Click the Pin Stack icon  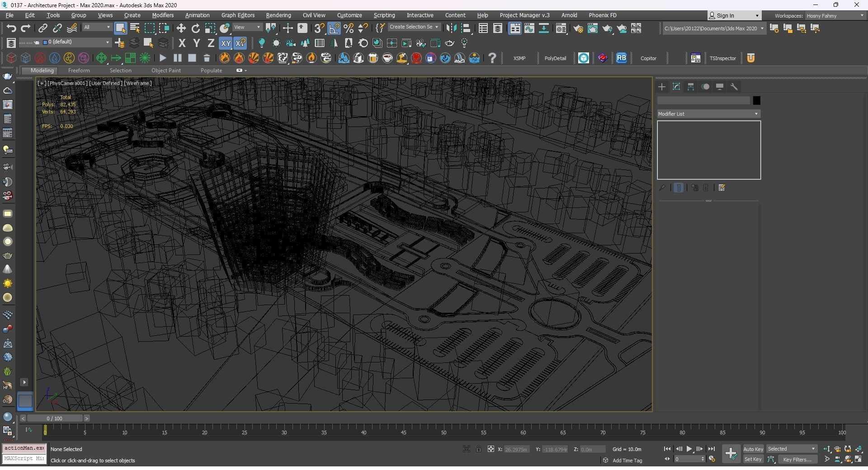click(662, 188)
